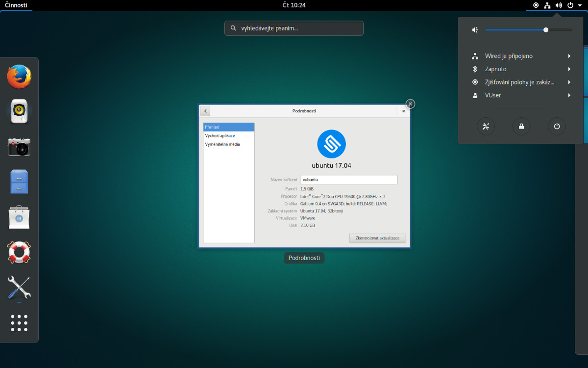Open the Software shopping bag icon
Viewport: 588px width, 368px height.
19,217
